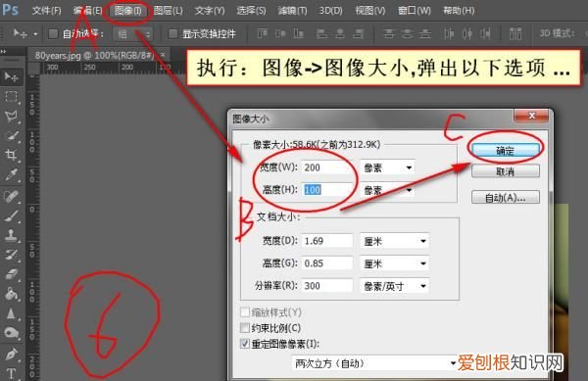Select the Eraser tool
This screenshot has width=588, height=381.
(11, 274)
